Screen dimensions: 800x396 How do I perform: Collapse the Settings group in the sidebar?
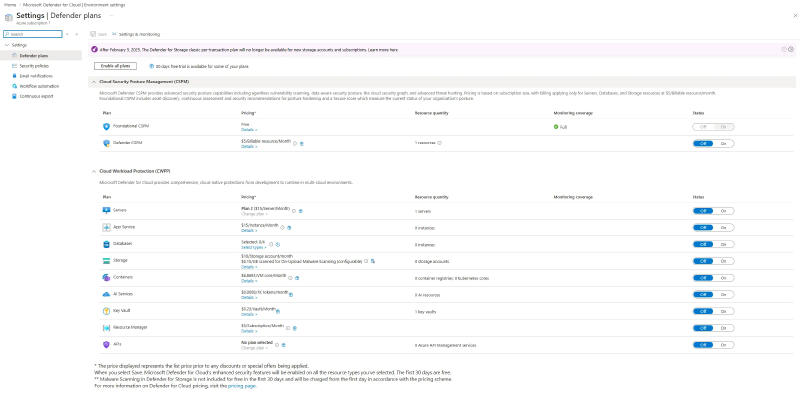pyautogui.click(x=7, y=45)
